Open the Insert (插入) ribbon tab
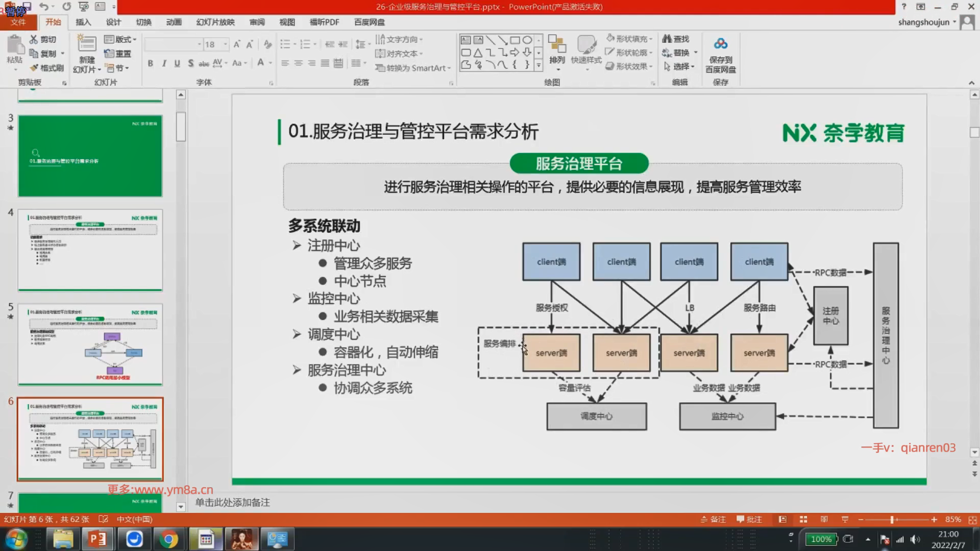 tap(83, 22)
